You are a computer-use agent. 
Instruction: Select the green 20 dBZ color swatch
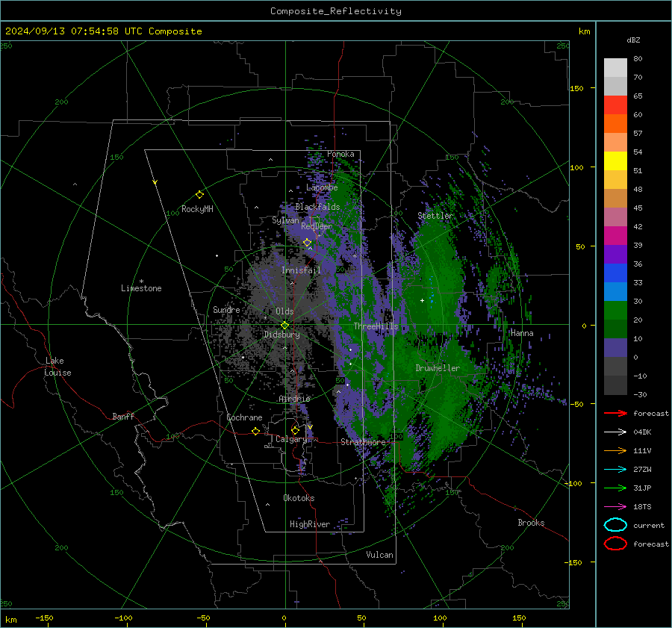[615, 310]
